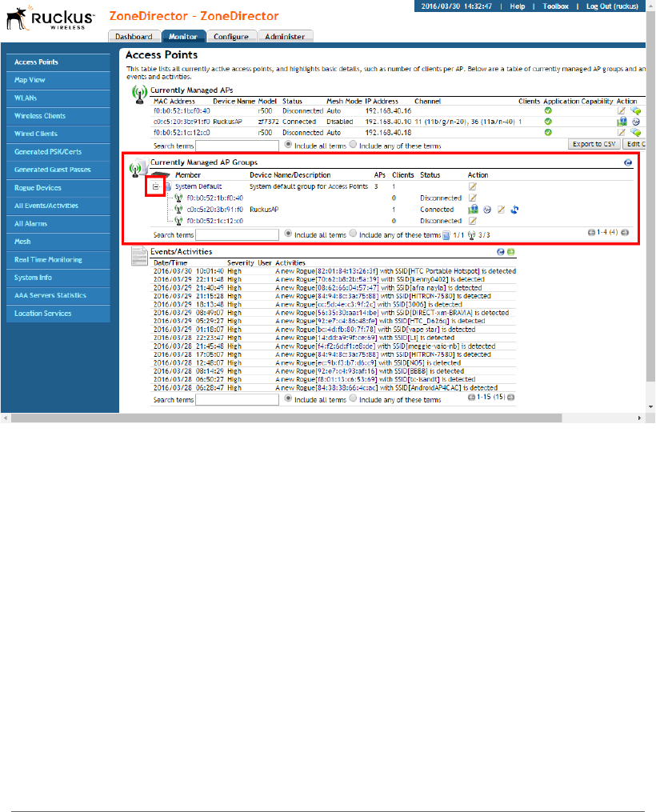Click System Default group icon in tree
This screenshot has width=656, height=812.
pos(168,186)
